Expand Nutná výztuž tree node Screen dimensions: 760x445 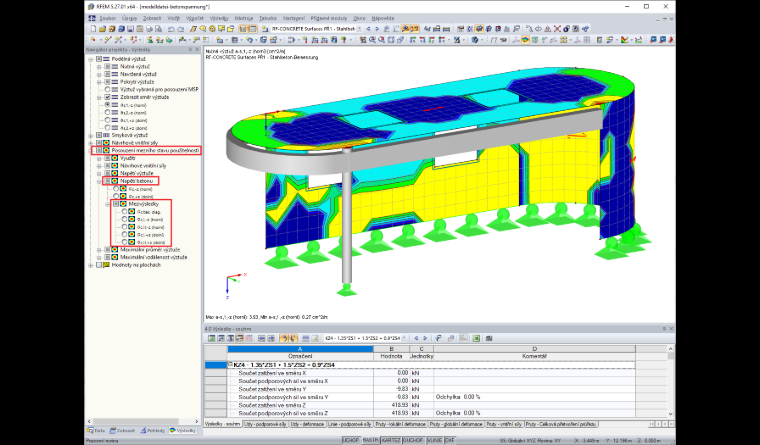(x=99, y=66)
